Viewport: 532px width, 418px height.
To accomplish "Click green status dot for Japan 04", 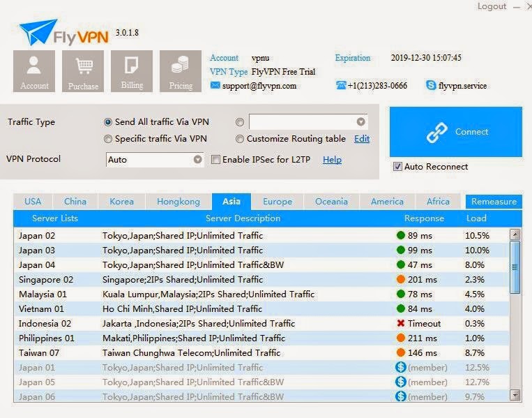I will coord(401,264).
